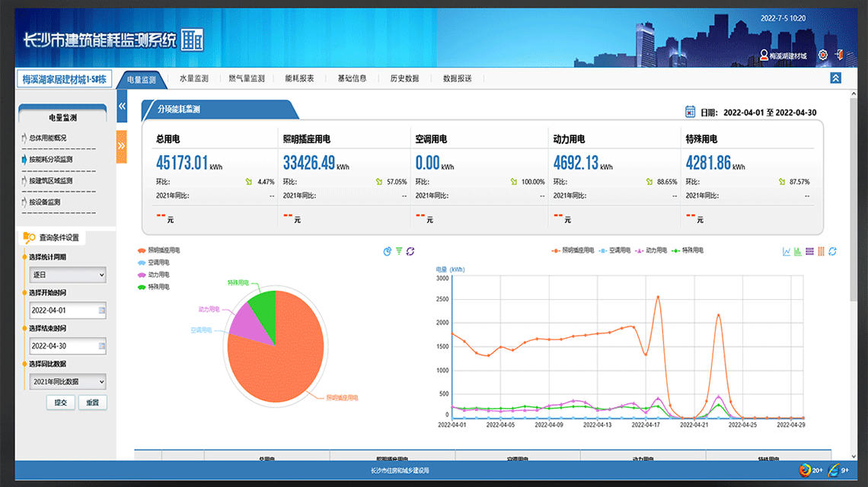Click the 提交 submit button

point(59,403)
